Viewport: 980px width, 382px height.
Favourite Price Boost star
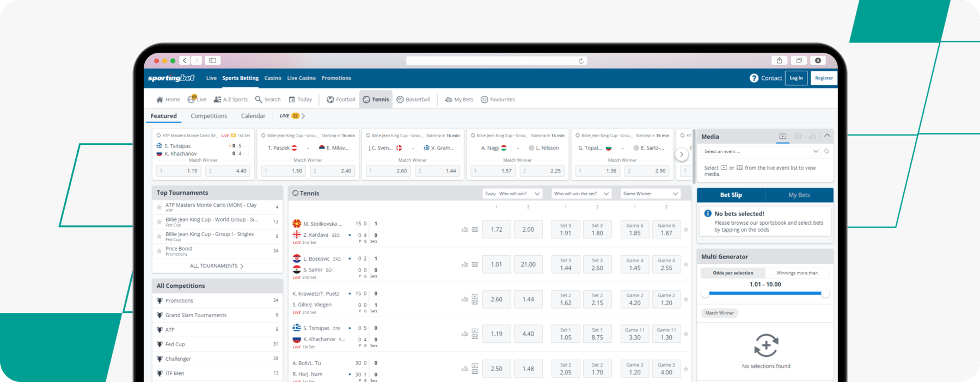click(x=160, y=251)
